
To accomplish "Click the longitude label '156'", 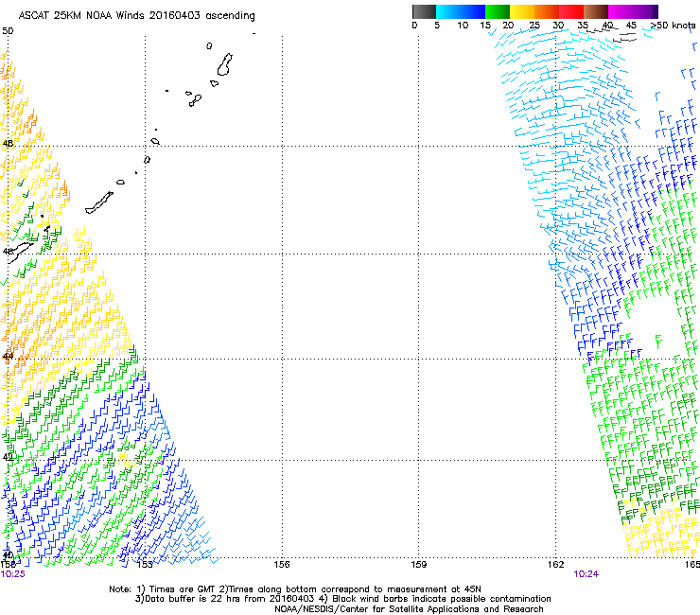I will pos(282,565).
